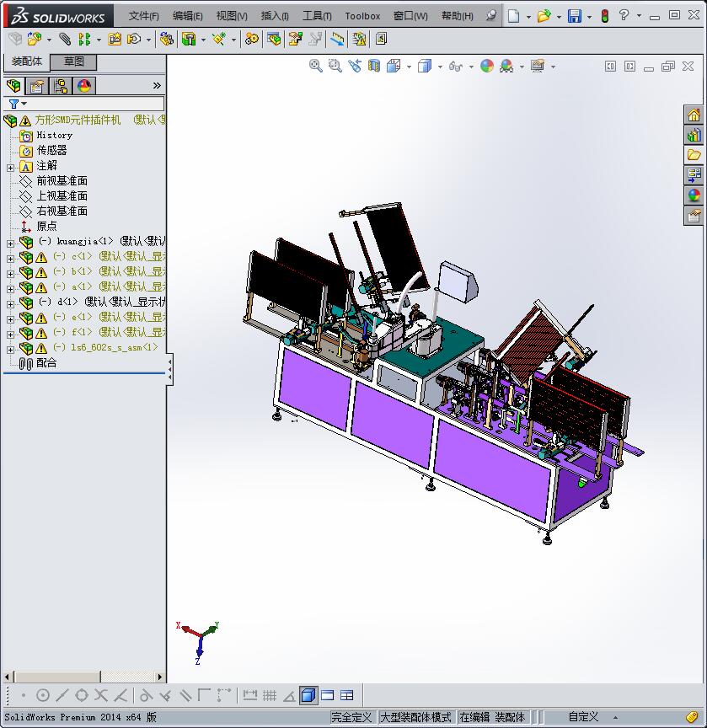Click the scroll right arrow of tree scrollbar

pos(160,677)
